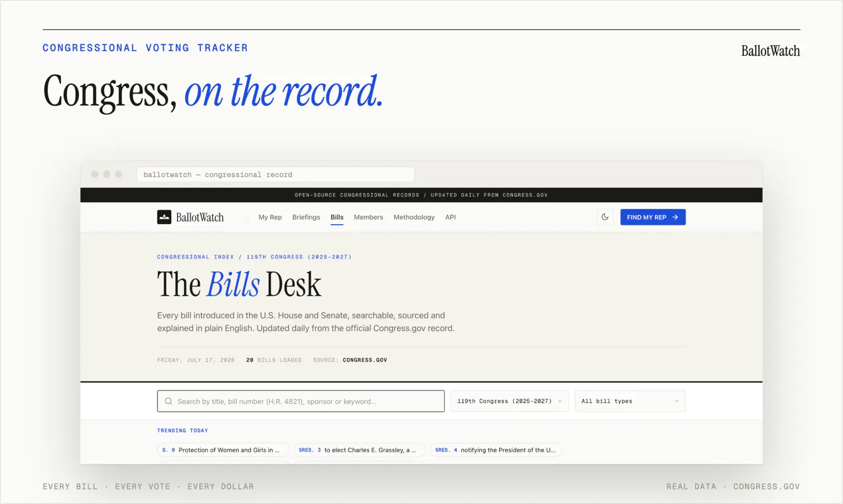Open the Briefings nav item

point(306,217)
